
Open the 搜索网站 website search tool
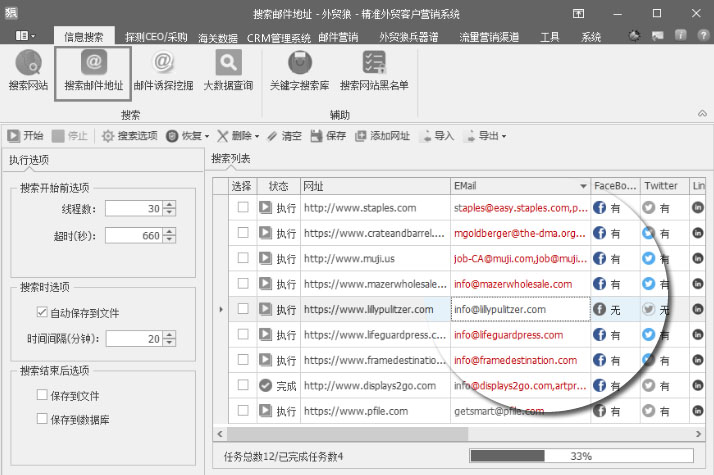28,70
